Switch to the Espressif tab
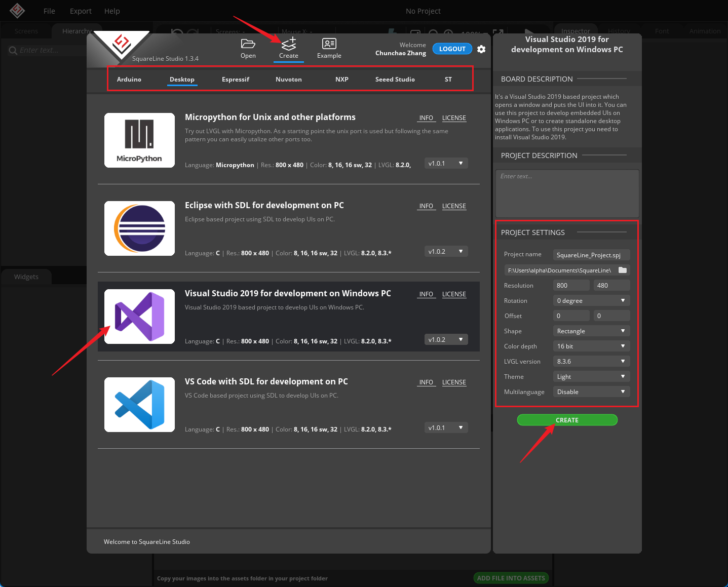728x587 pixels. (235, 79)
